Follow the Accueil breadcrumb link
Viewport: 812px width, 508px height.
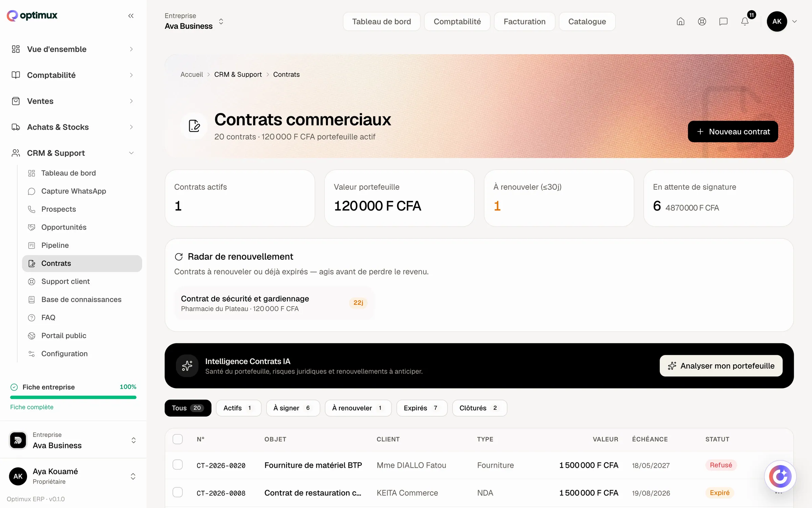[191, 75]
